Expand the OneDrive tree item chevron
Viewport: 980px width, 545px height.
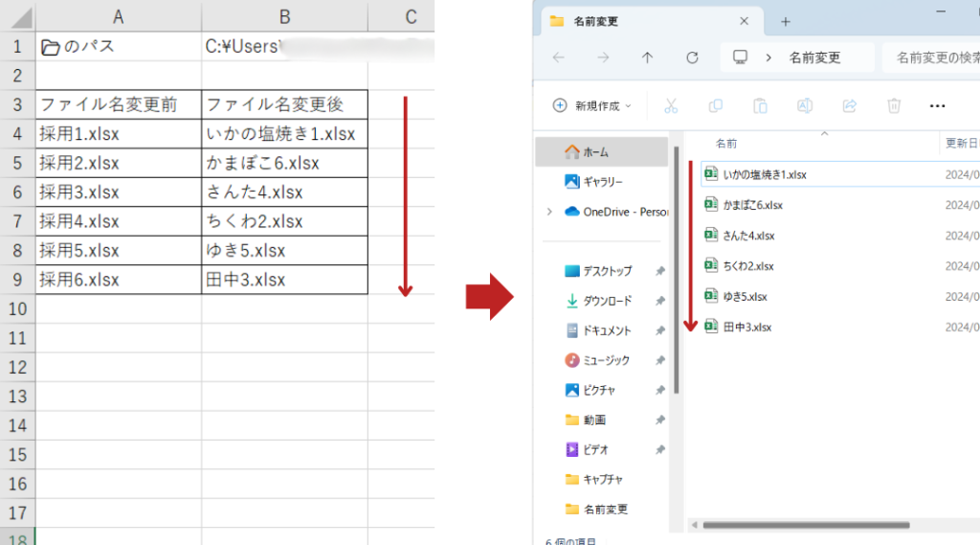[548, 212]
